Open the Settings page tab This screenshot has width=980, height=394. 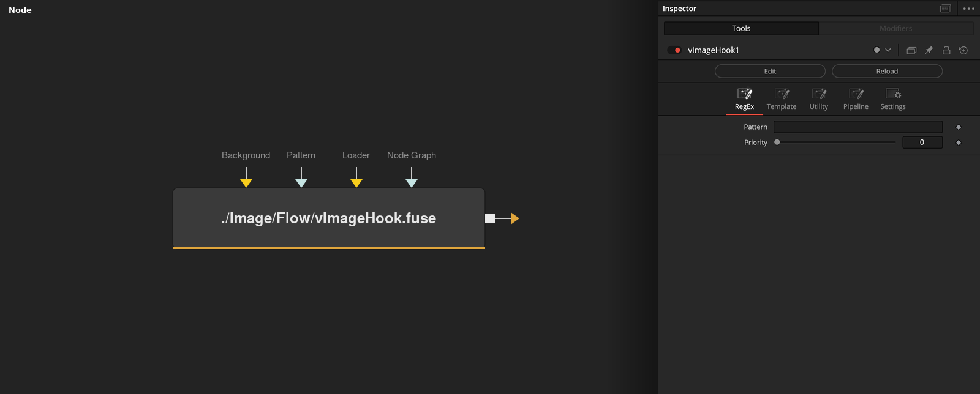[893, 99]
